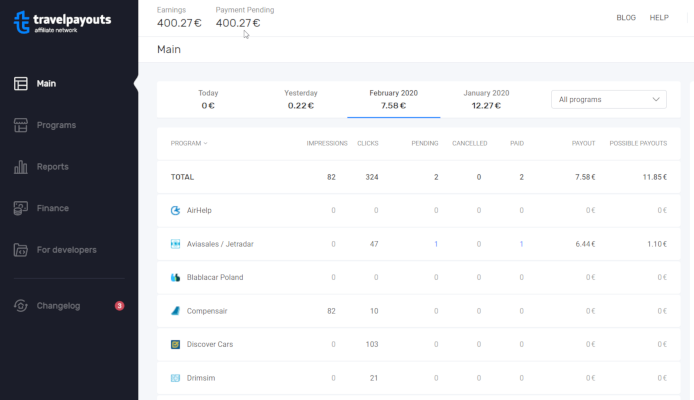Click Aviasales pending value 1
This screenshot has height=400, width=694.
(x=436, y=244)
